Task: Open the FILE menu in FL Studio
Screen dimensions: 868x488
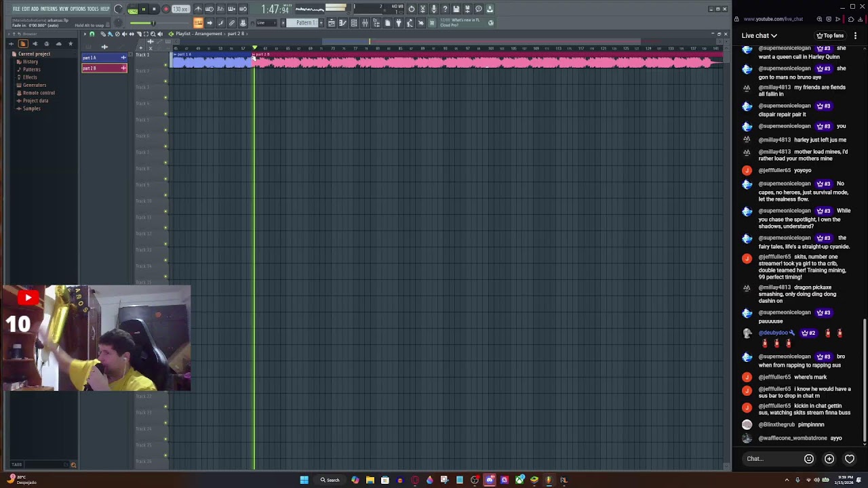Action: click(x=16, y=9)
